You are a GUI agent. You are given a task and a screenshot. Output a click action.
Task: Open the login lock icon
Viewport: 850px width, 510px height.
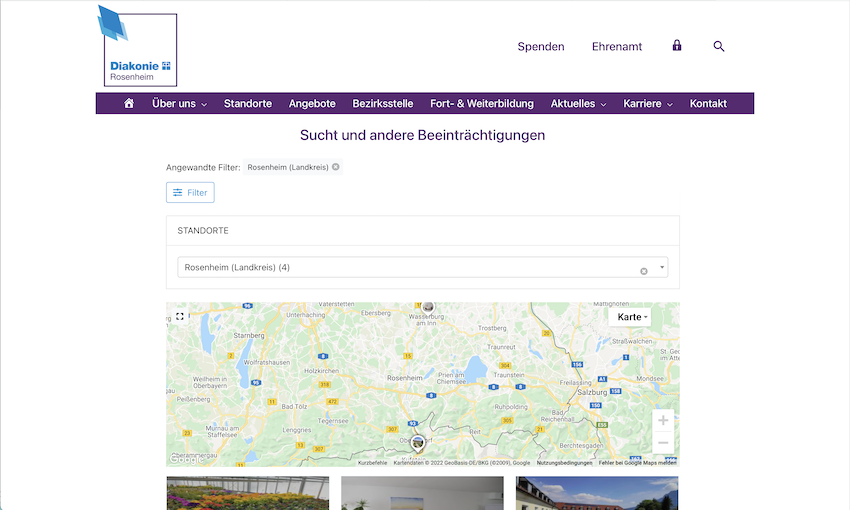click(677, 46)
